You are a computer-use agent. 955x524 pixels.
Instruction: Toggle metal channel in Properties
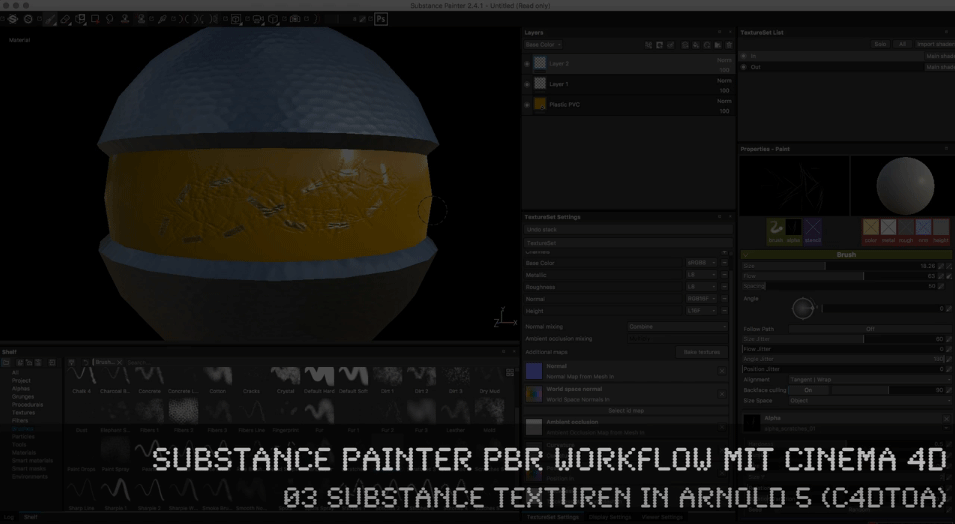889,231
